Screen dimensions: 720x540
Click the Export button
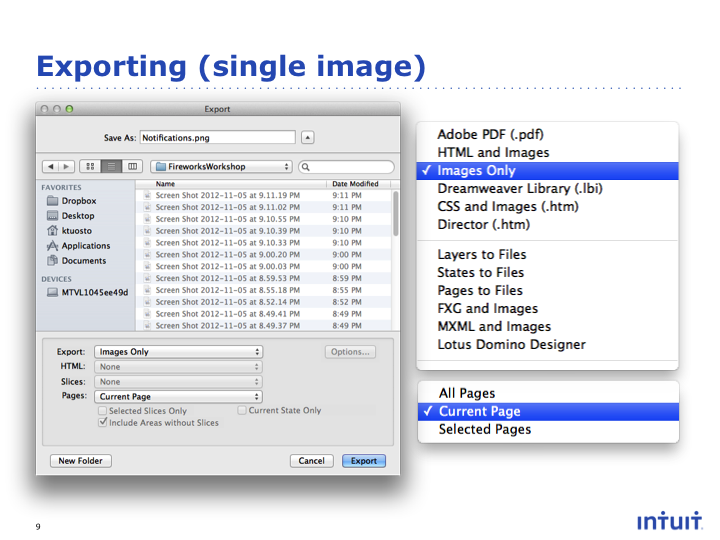(364, 461)
